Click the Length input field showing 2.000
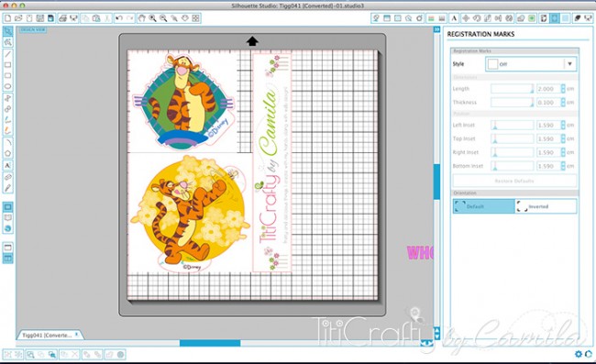 click(x=548, y=89)
